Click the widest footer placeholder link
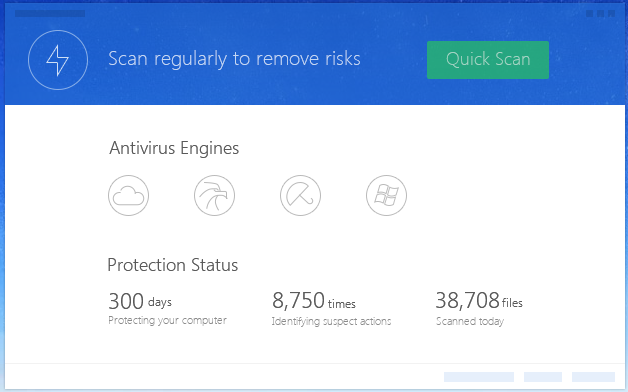 pyautogui.click(x=479, y=377)
